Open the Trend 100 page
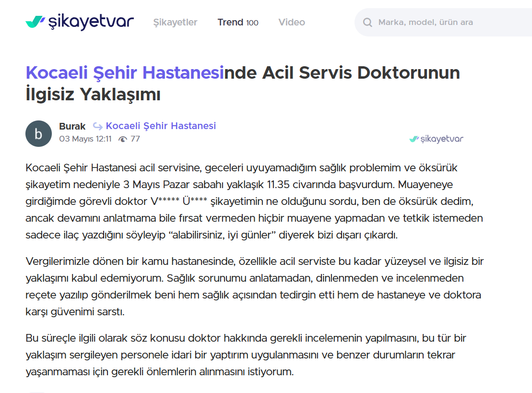This screenshot has width=532, height=393. pyautogui.click(x=238, y=23)
